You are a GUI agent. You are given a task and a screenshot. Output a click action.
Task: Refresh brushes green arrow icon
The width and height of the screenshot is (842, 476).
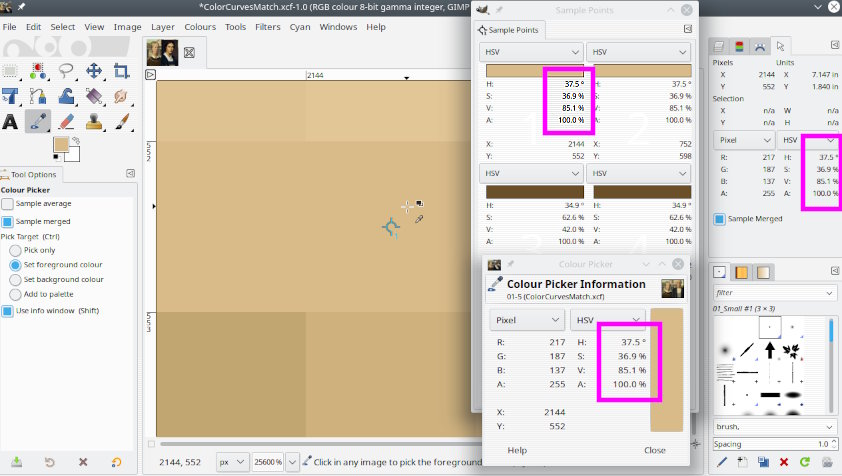[804, 462]
